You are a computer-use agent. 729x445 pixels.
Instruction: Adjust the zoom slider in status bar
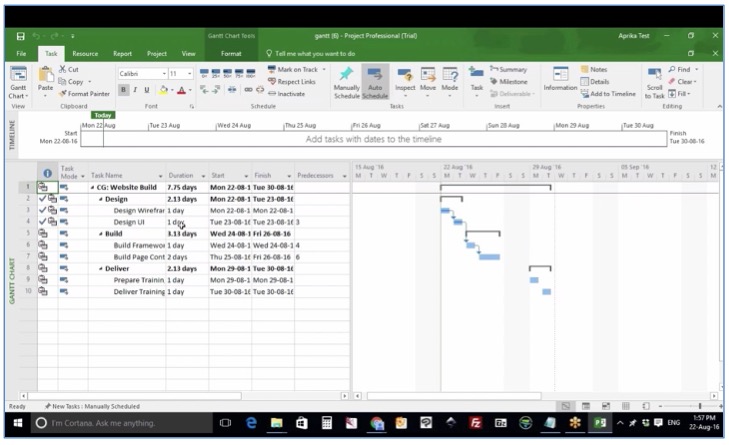pyautogui.click(x=699, y=406)
